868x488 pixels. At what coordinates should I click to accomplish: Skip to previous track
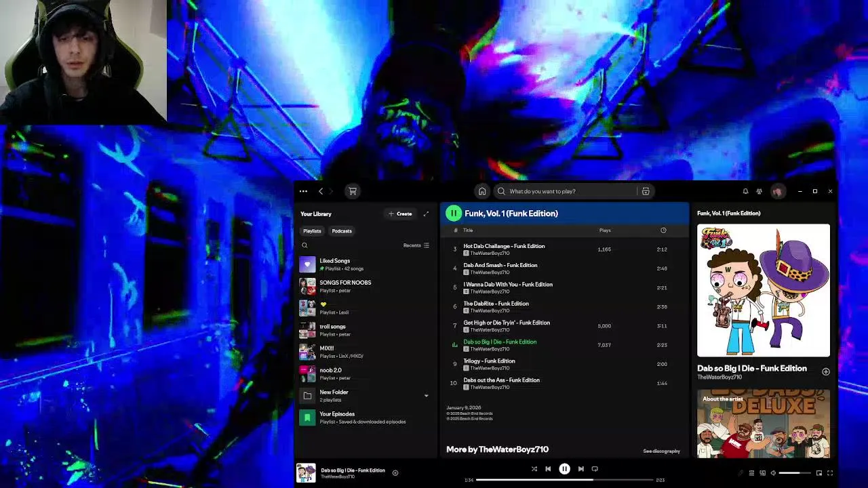548,468
